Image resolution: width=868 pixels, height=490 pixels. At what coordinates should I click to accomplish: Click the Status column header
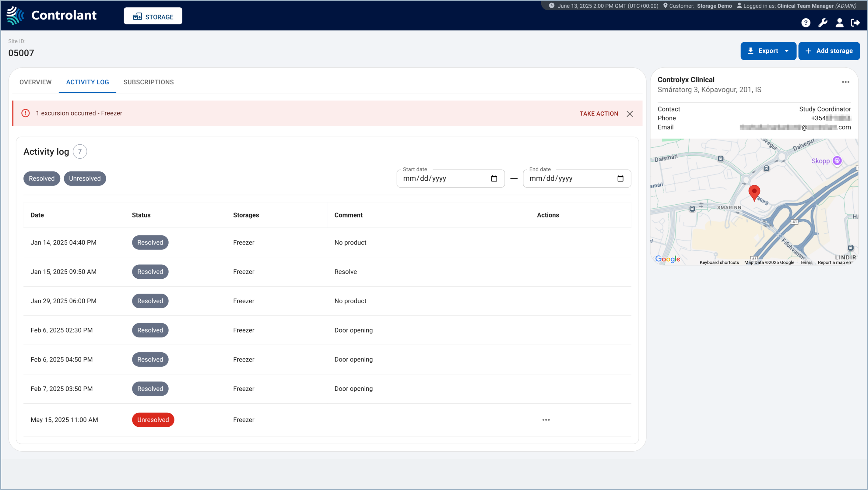coord(141,215)
